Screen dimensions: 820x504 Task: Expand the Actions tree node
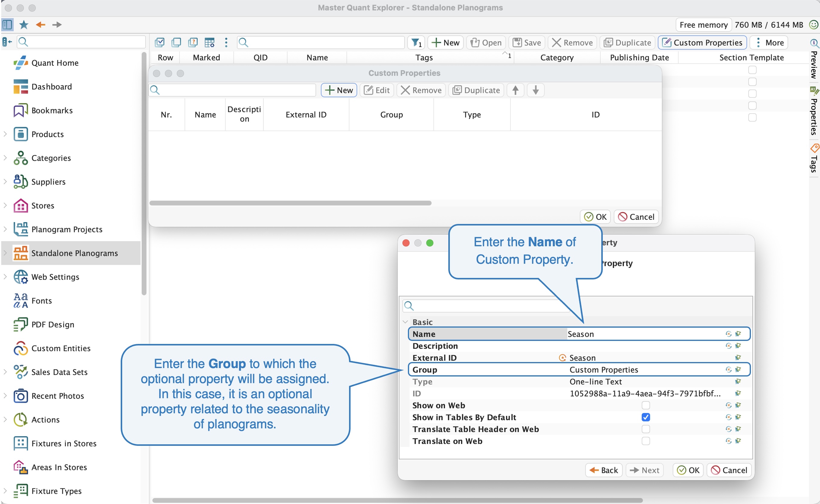(x=5, y=419)
